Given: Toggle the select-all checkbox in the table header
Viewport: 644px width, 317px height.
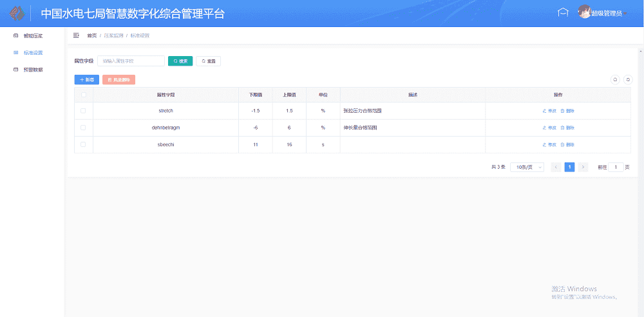Looking at the screenshot, I should [83, 95].
